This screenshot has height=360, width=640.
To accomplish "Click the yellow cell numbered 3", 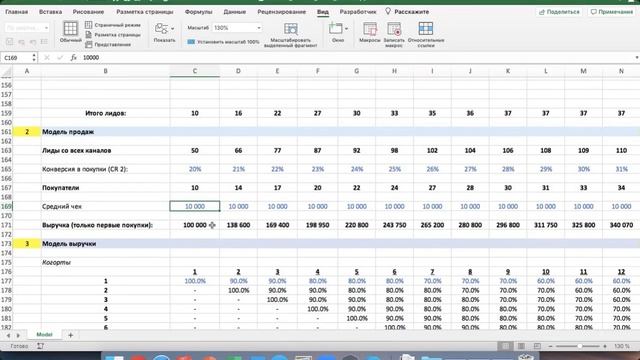I will click(x=27, y=244).
